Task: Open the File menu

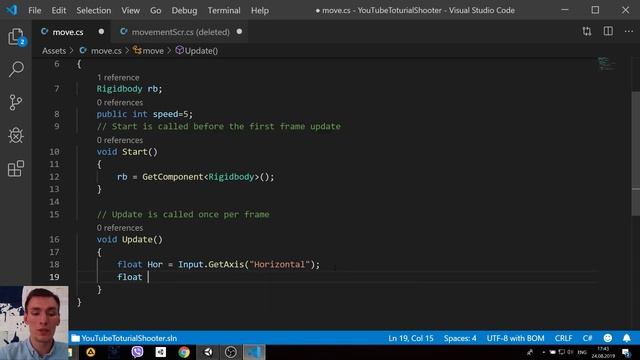Action: (35, 10)
